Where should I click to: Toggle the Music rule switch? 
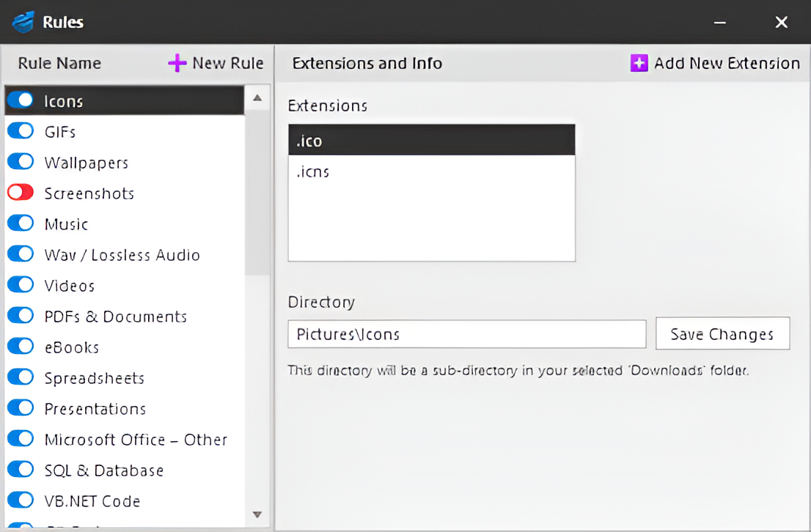(21, 223)
